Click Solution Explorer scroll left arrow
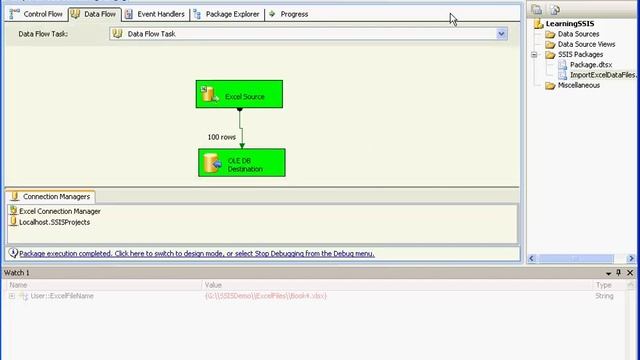Screen dimensions: 640x360 [x=531, y=258]
